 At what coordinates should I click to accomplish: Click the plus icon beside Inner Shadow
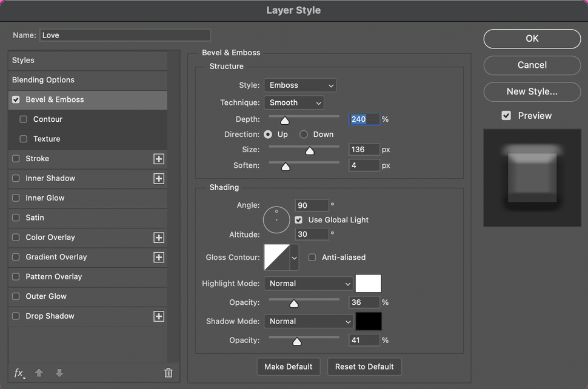coord(158,178)
